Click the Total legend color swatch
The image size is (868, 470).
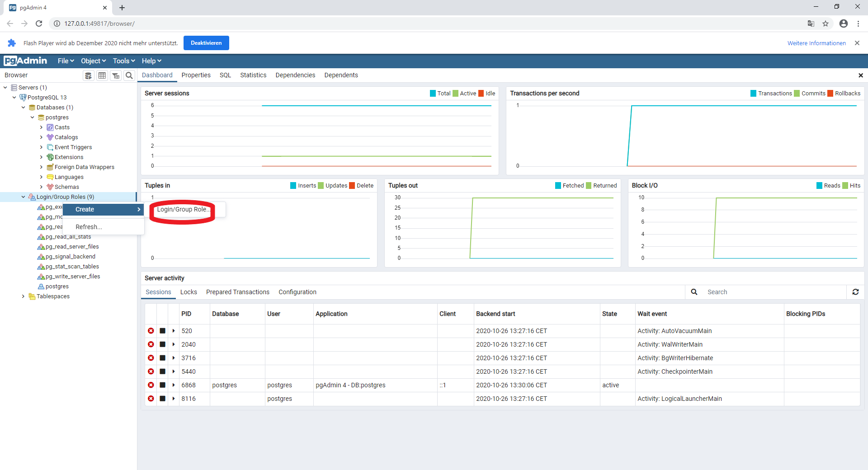pyautogui.click(x=433, y=94)
